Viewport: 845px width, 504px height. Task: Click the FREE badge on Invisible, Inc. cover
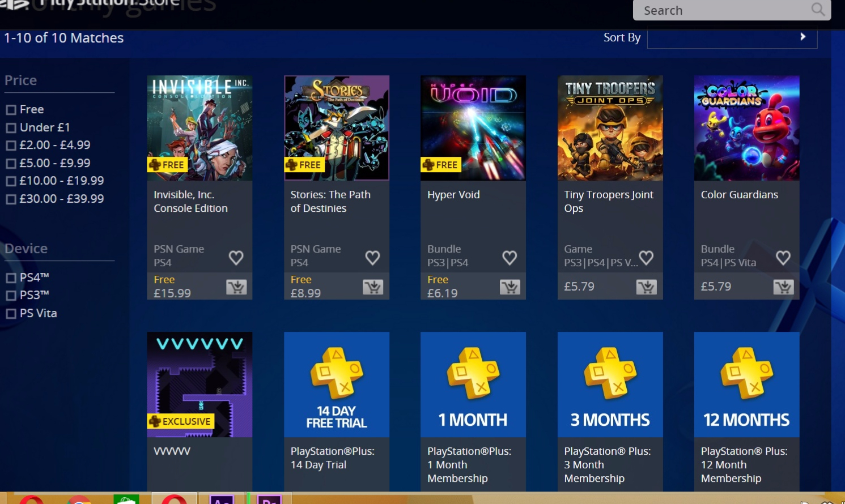coord(168,165)
